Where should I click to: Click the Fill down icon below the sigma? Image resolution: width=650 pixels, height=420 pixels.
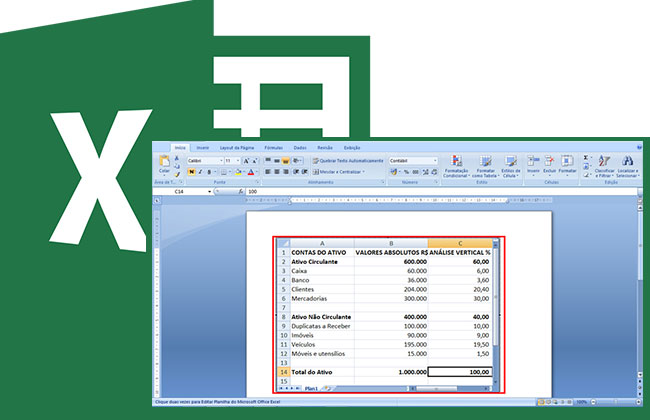pos(586,166)
